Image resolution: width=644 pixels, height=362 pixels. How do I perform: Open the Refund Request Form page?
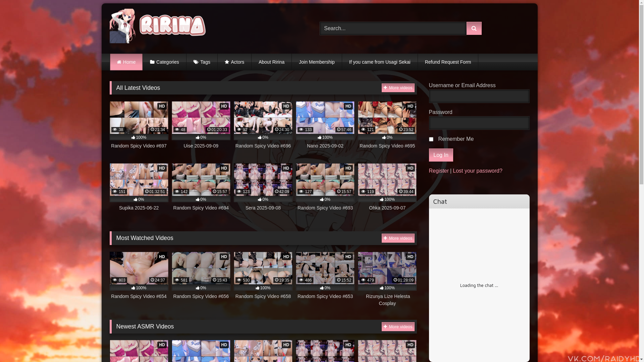tap(448, 62)
